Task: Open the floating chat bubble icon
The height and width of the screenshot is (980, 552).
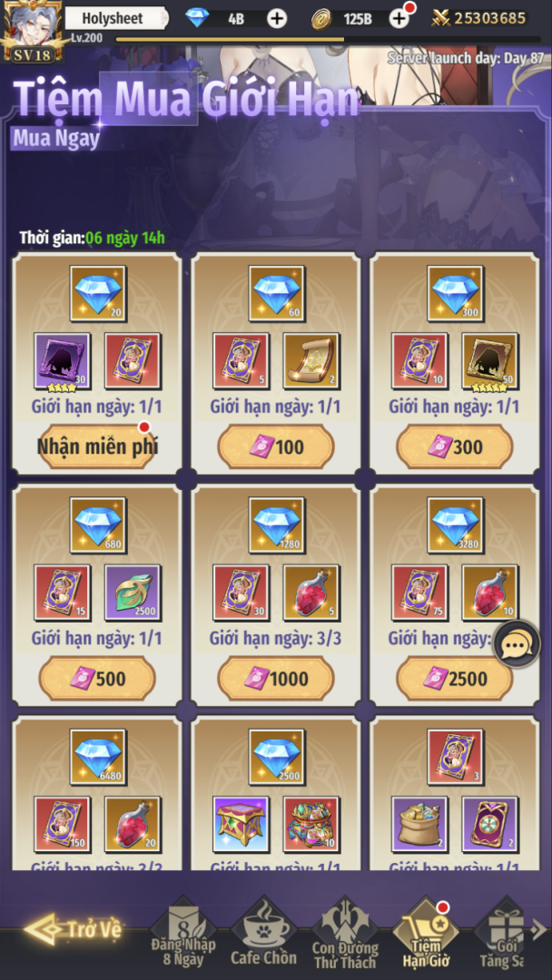Action: pyautogui.click(x=517, y=643)
